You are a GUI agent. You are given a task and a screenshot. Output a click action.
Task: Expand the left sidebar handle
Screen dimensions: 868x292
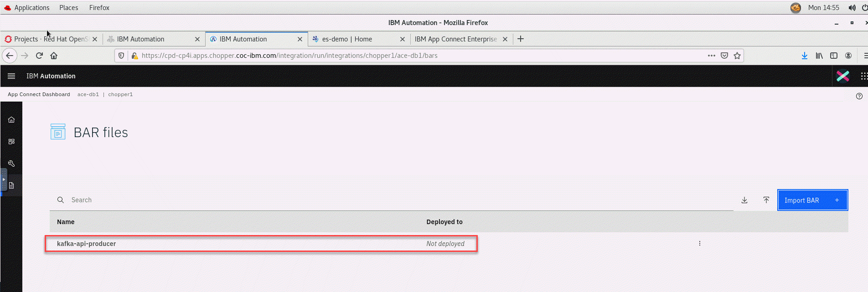click(4, 179)
